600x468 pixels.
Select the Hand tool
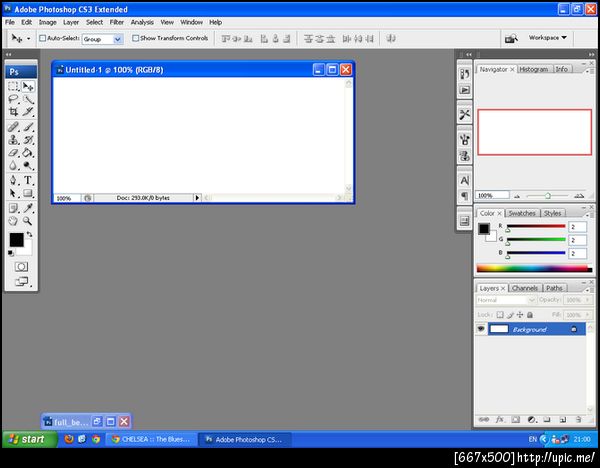[13, 221]
